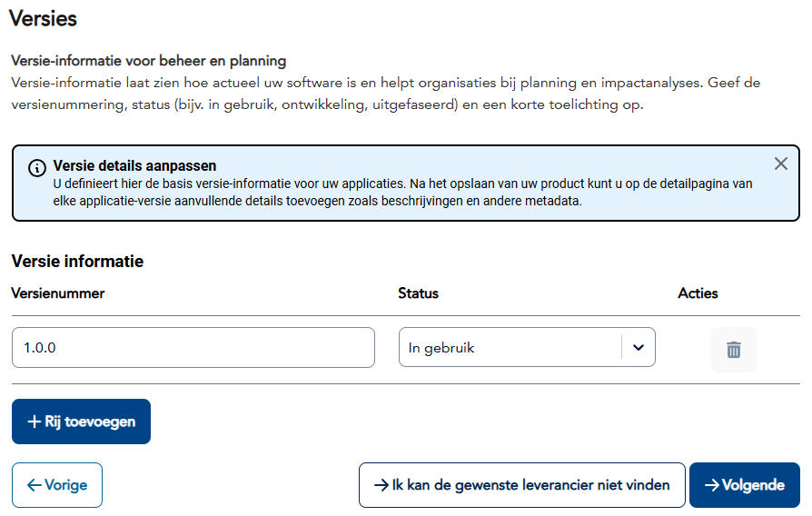Click the left arrow icon on Vorige
The width and height of the screenshot is (812, 516).
click(35, 485)
